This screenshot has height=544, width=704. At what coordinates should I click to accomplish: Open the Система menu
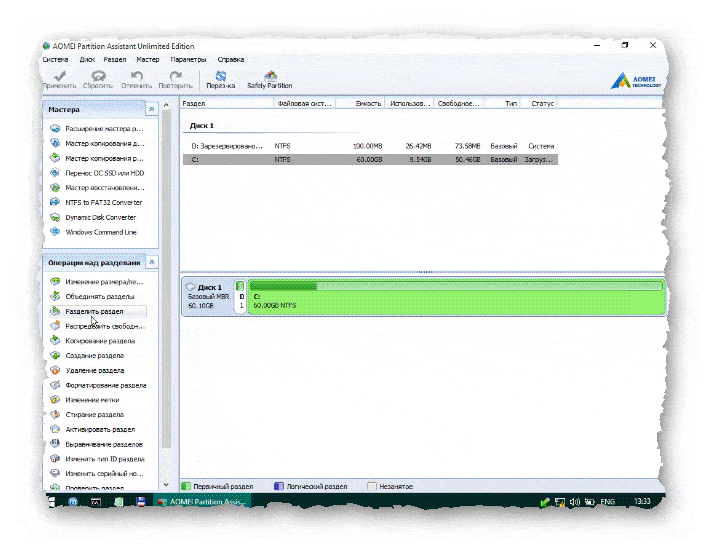coord(55,60)
